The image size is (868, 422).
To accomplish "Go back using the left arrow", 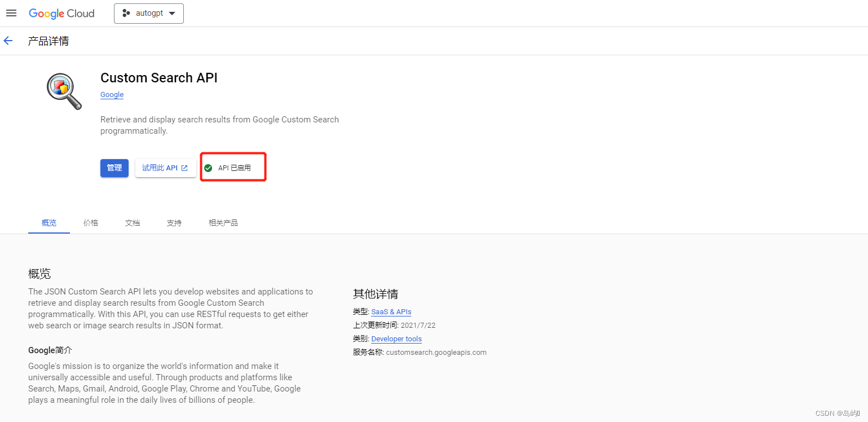I will click(8, 41).
